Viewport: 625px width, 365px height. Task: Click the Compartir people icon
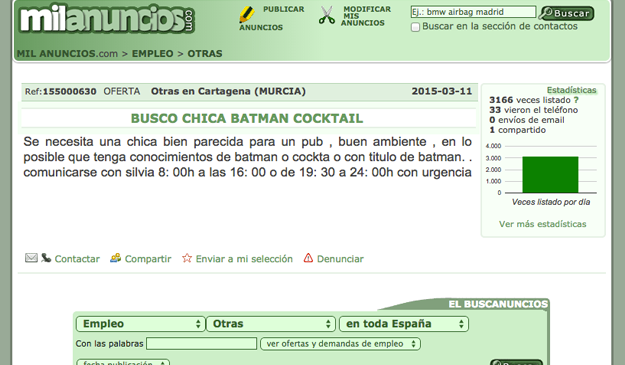(x=116, y=258)
